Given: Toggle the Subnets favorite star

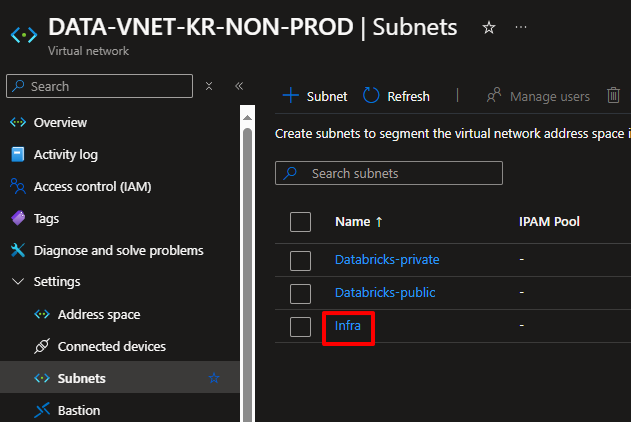Looking at the screenshot, I should 214,378.
